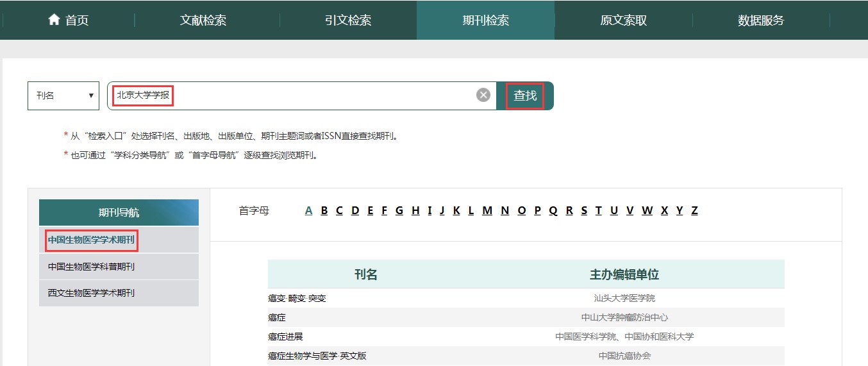868x366 pixels.
Task: Clear search text with the X icon
Action: (483, 96)
